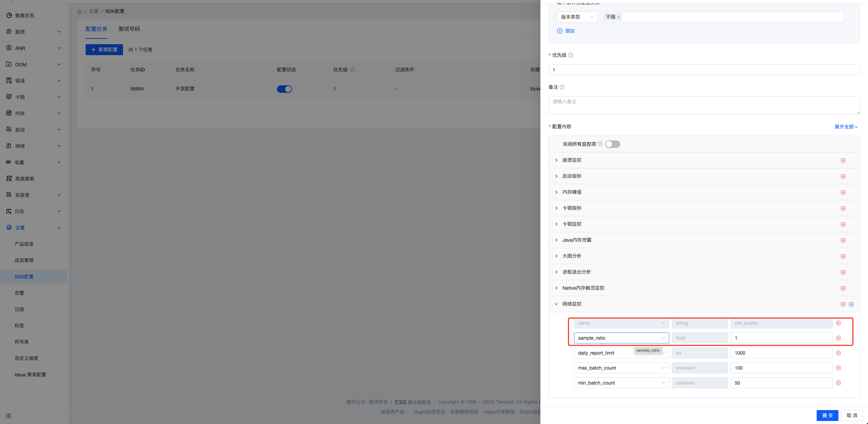
Task: Open the sample_ratio key dropdown
Action: 621,338
